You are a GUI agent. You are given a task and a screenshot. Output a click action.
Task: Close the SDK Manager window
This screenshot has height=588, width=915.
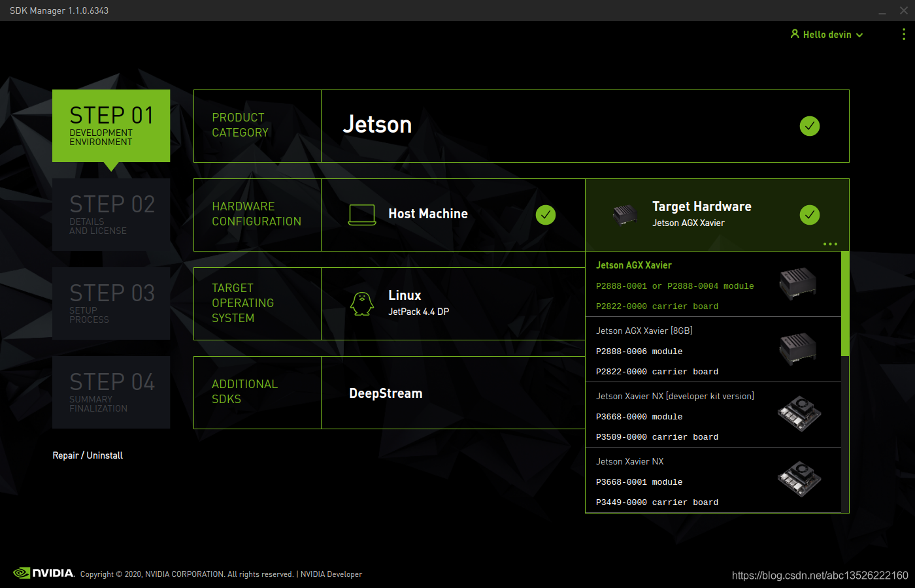[904, 10]
